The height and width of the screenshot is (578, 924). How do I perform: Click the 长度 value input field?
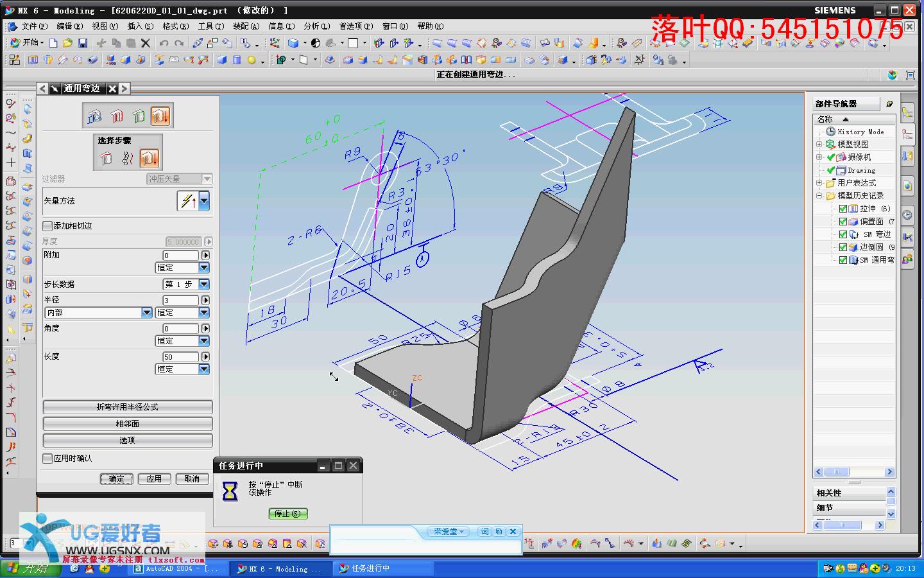[x=182, y=356]
